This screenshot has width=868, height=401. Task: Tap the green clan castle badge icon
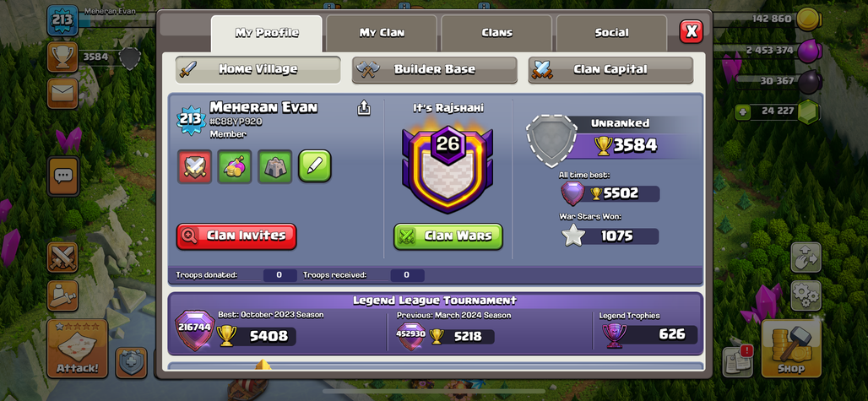tap(275, 166)
